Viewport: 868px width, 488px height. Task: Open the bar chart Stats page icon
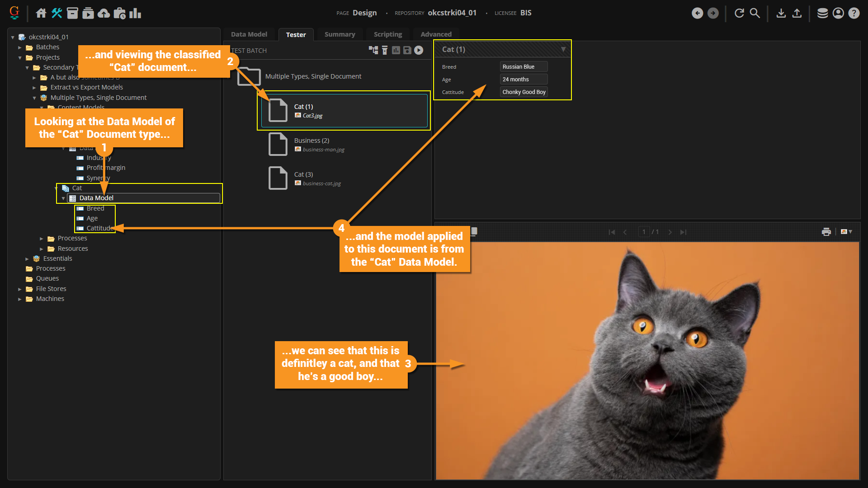tap(135, 13)
